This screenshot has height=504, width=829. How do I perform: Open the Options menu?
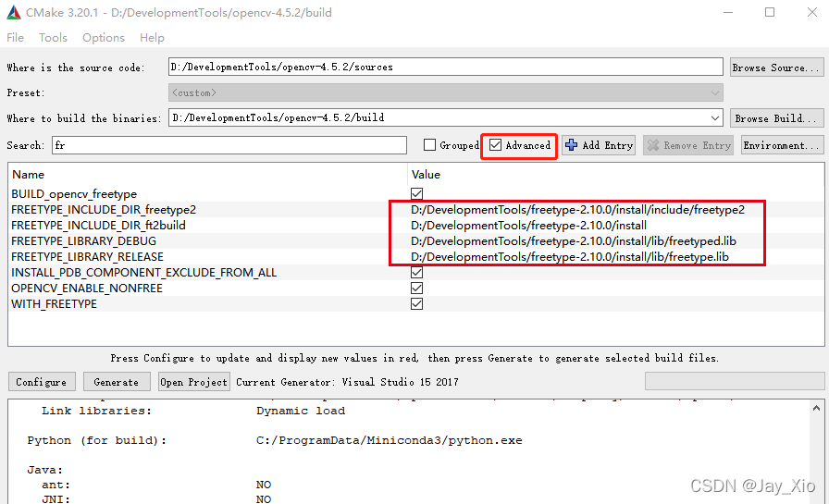click(103, 38)
